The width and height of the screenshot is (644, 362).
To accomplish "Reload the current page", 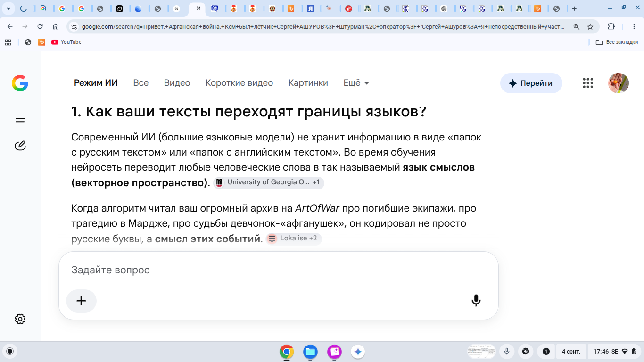I will point(40,27).
